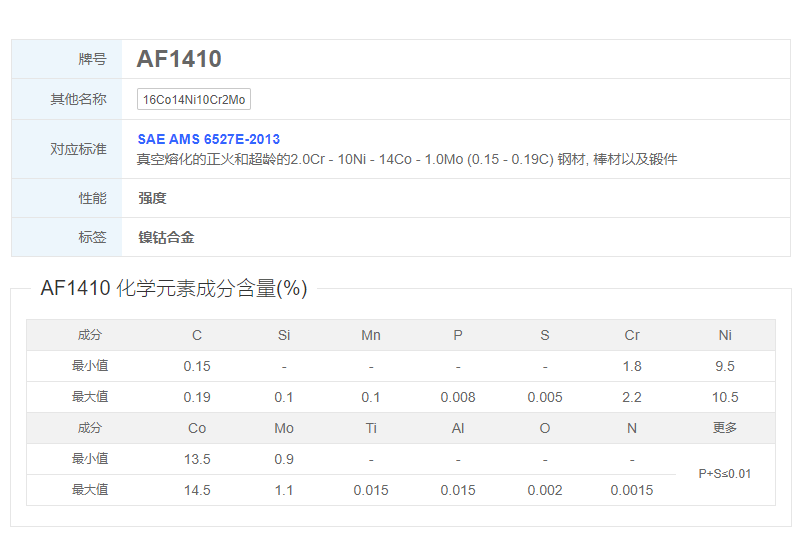Select the AF1410 grade heading
This screenshot has height=545, width=800.
point(179,59)
